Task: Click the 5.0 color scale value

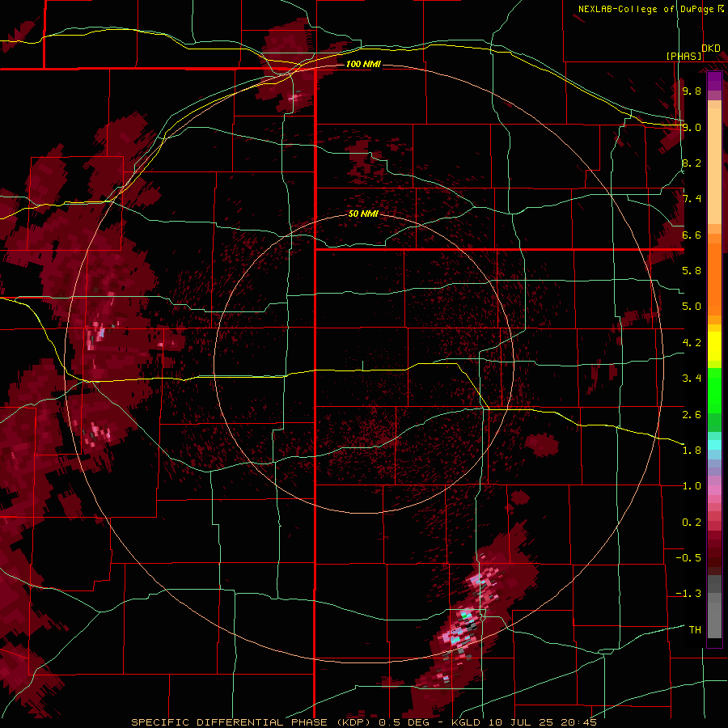Action: (692, 307)
